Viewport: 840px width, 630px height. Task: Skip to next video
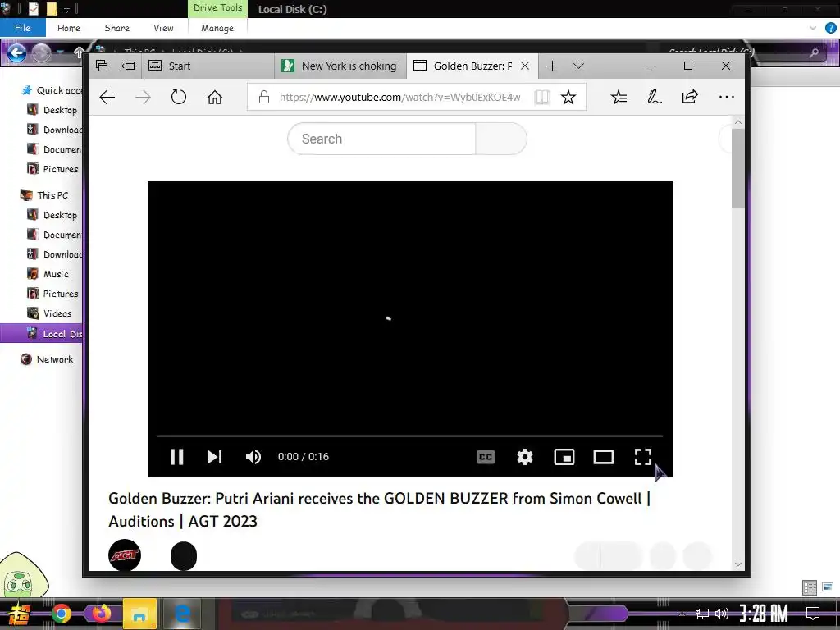click(215, 457)
